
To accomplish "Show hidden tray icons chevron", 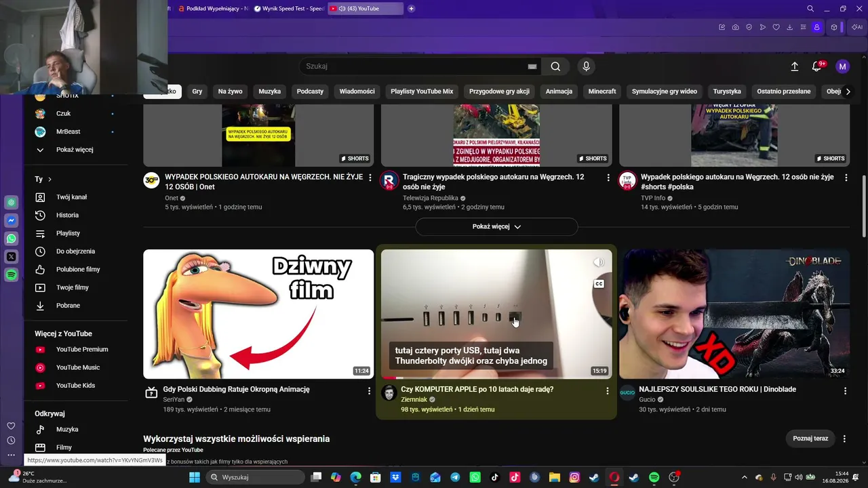I will click(744, 477).
